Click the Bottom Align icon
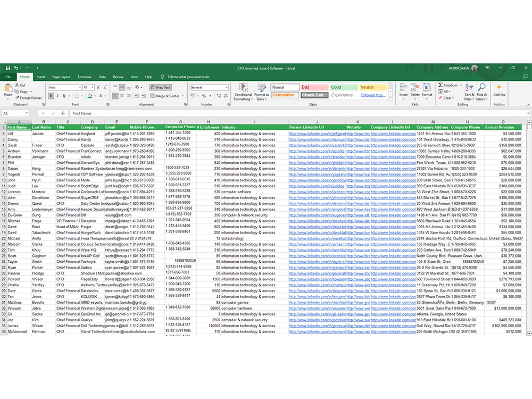 pos(129,87)
